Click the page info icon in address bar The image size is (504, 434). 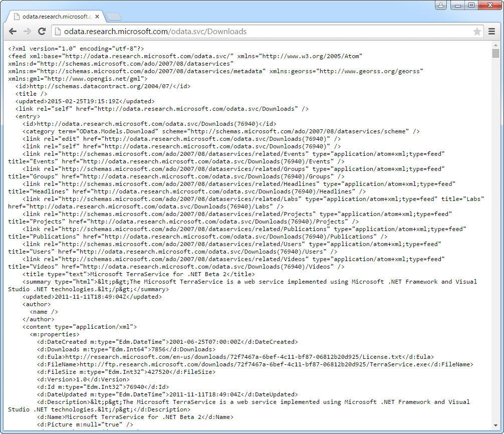coord(58,32)
